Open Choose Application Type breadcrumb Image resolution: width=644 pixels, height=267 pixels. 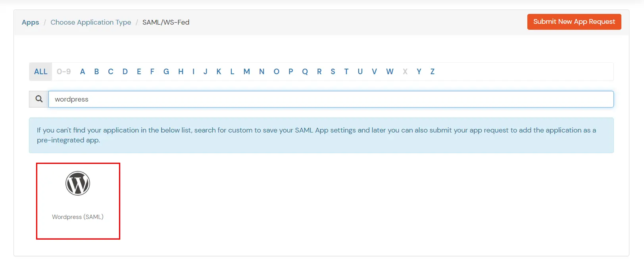91,22
